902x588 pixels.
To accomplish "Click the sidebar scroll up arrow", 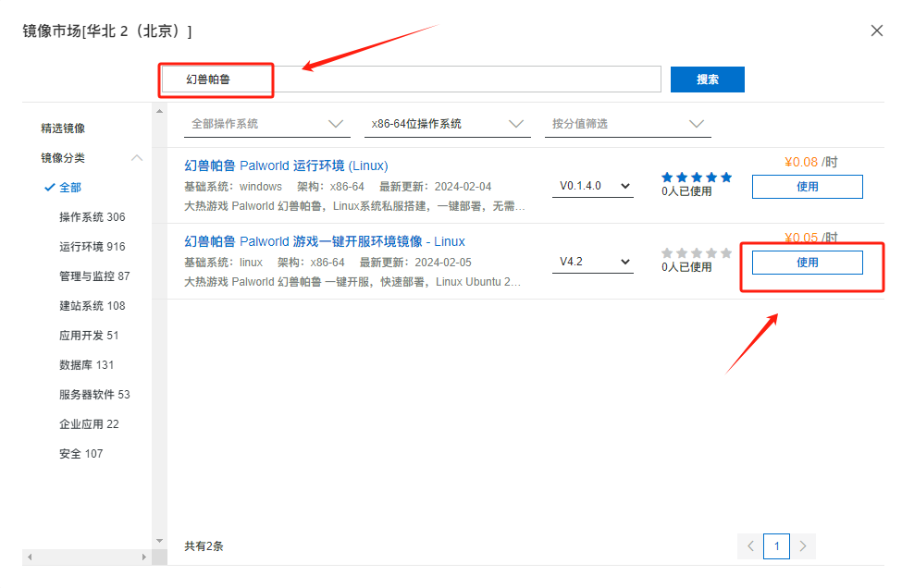I will 159,111.
